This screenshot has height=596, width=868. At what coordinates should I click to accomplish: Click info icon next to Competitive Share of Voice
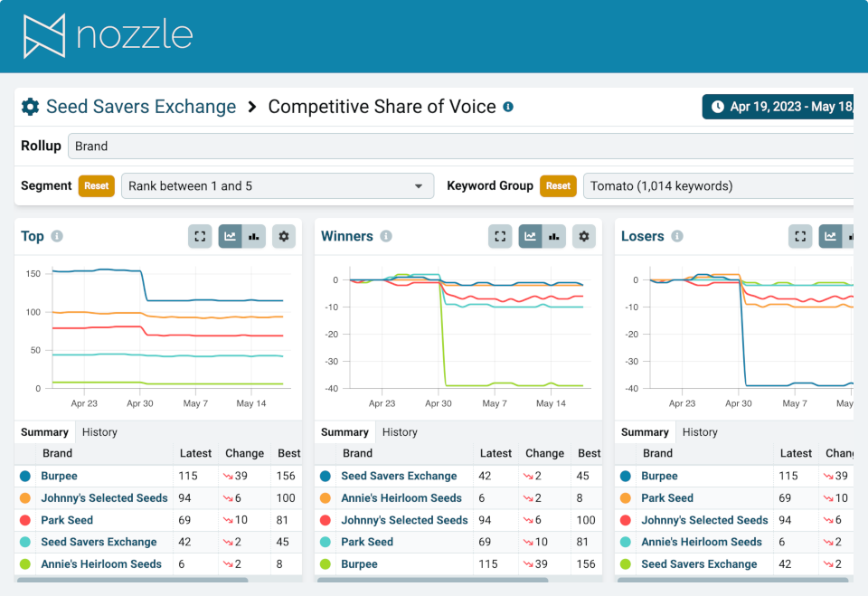pyautogui.click(x=507, y=107)
